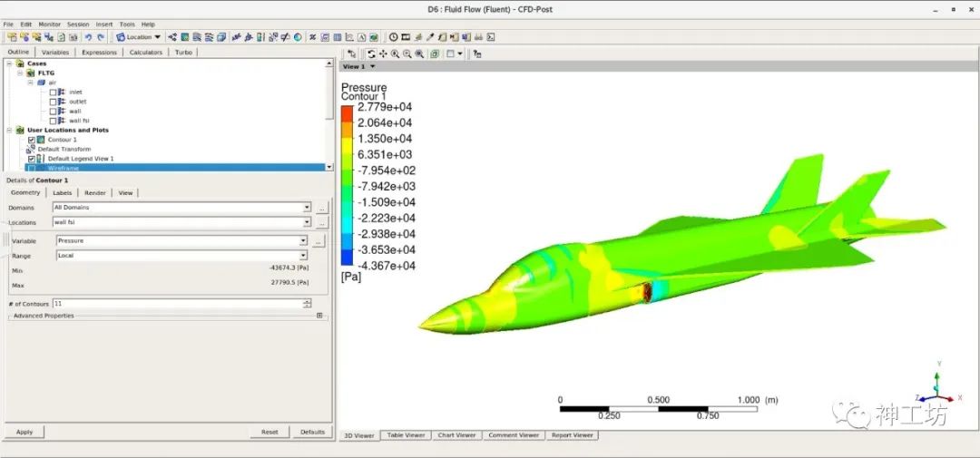Open the viewport layout dropdown arrow
The height and width of the screenshot is (458, 980).
coord(461,54)
